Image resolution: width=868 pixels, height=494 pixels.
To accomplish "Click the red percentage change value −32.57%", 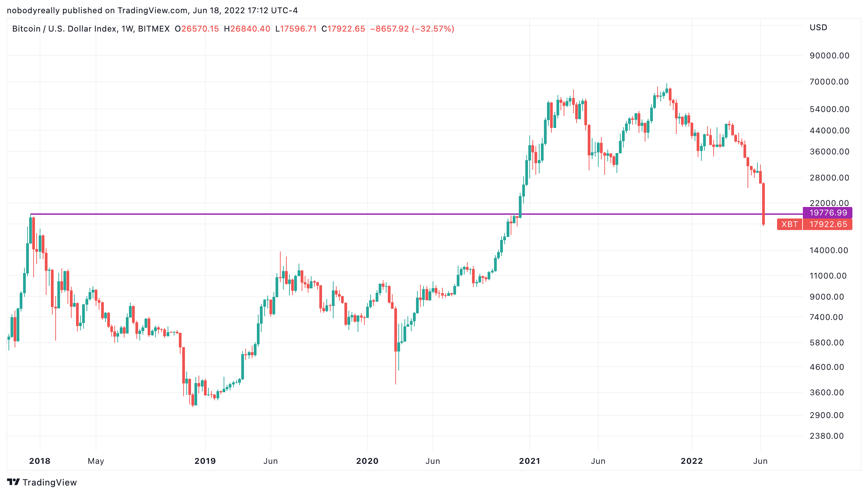I will click(x=433, y=29).
